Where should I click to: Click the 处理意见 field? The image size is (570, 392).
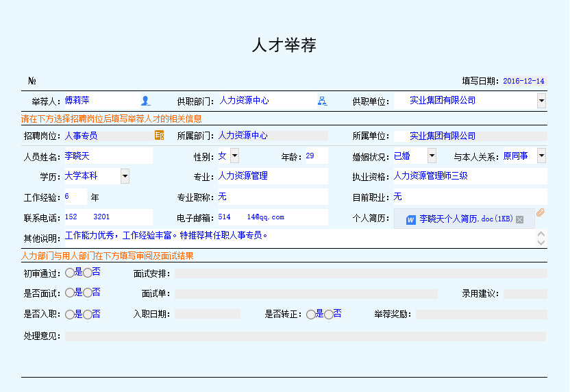[306, 336]
